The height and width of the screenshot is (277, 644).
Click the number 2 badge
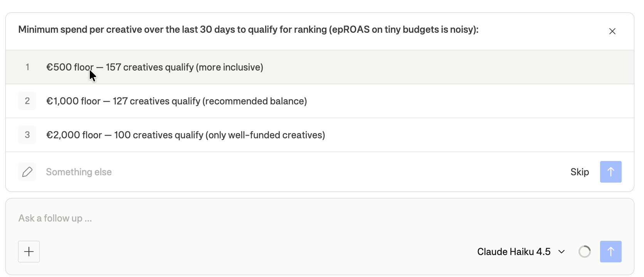tap(27, 101)
